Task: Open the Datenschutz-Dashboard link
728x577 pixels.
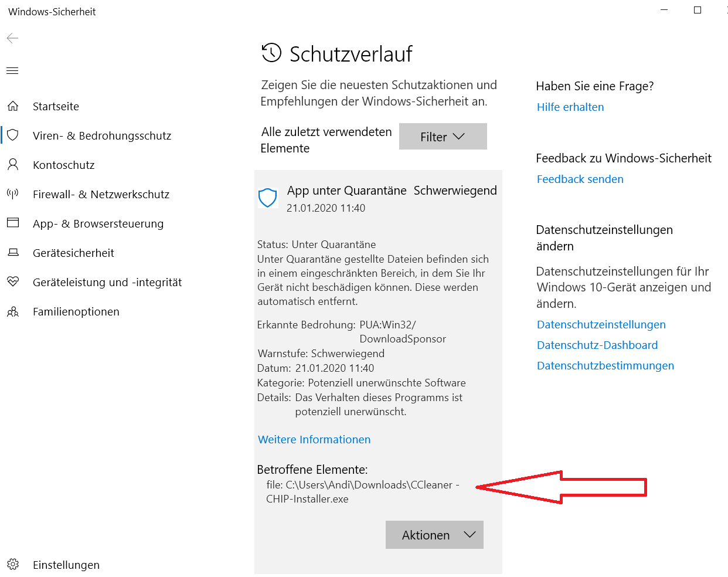Action: pyautogui.click(x=597, y=345)
